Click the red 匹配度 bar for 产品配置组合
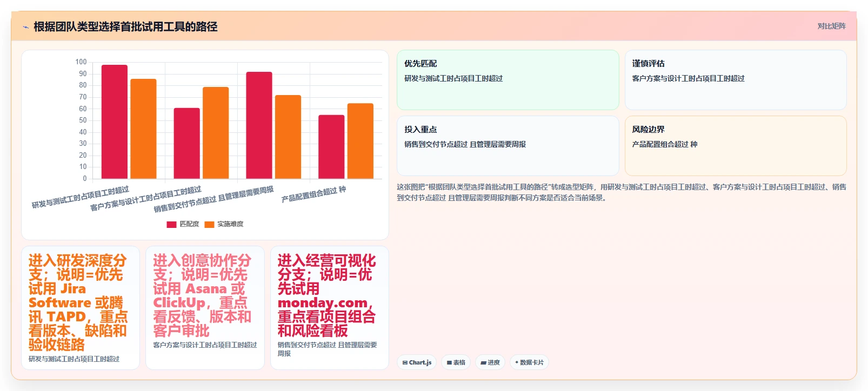The image size is (868, 391). [x=331, y=147]
